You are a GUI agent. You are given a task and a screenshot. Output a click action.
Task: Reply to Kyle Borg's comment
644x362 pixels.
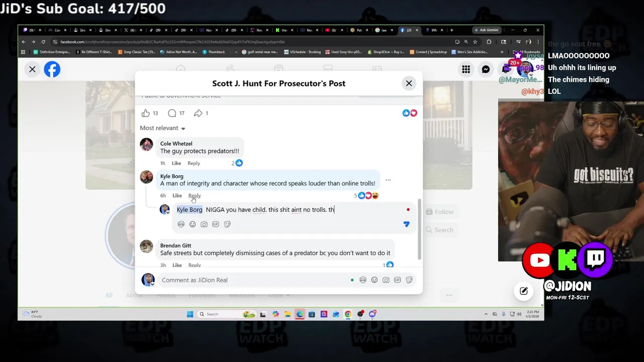point(194,196)
